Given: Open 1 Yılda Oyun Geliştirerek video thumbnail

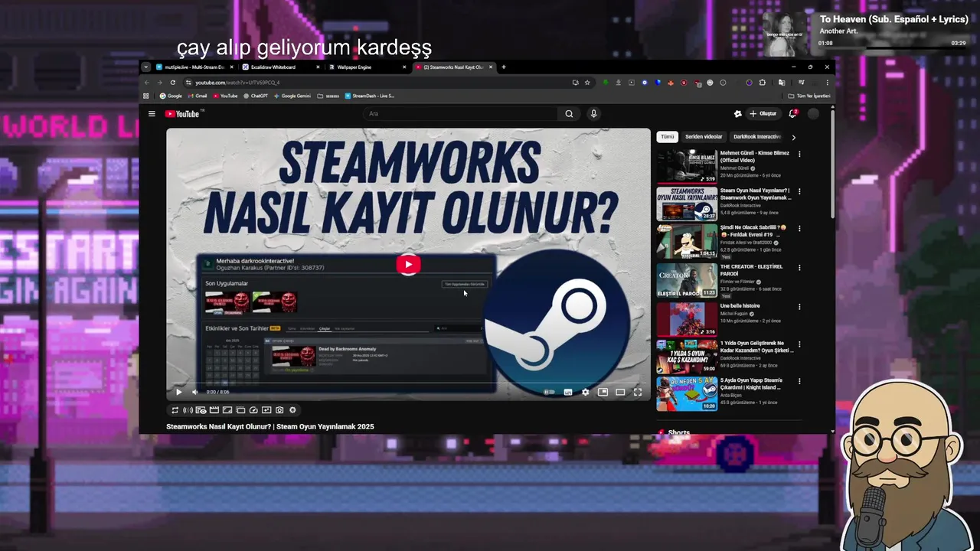Looking at the screenshot, I should (x=687, y=357).
